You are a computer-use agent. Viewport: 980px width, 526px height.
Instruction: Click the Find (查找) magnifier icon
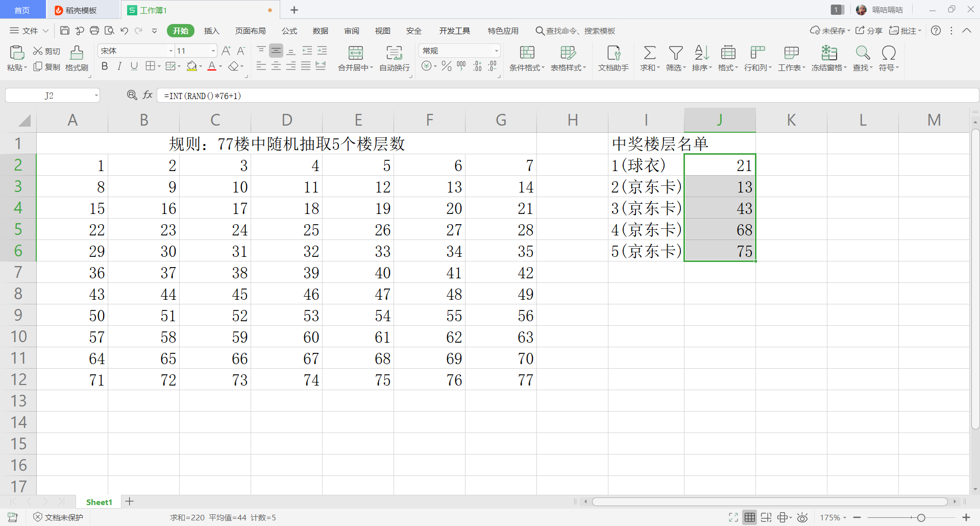(x=862, y=53)
